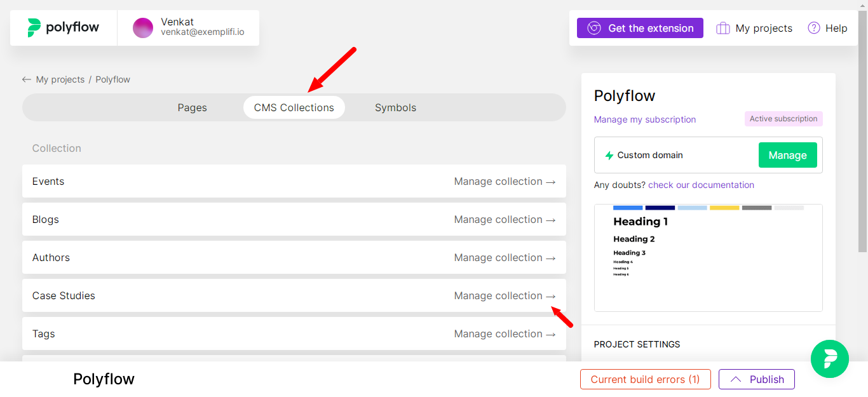This screenshot has height=397, width=868.
Task: Click the Polyflow project title in sidebar
Action: pyautogui.click(x=625, y=96)
